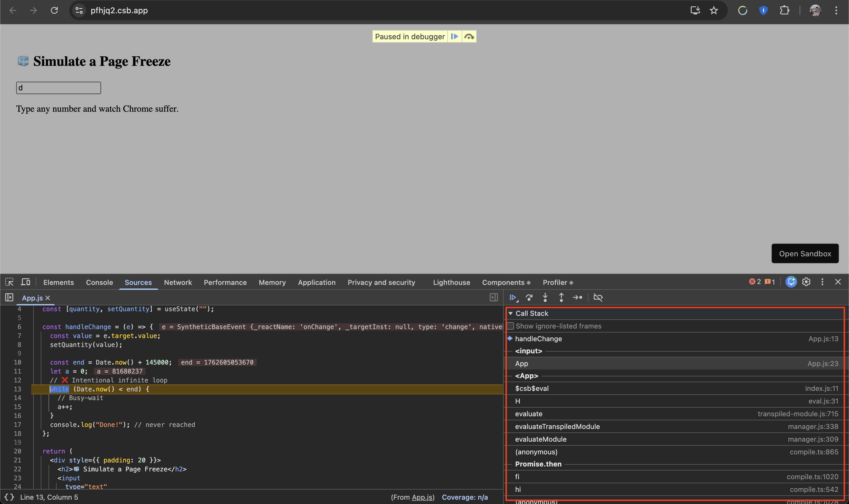Show the navigator sidebar panel

(x=9, y=298)
